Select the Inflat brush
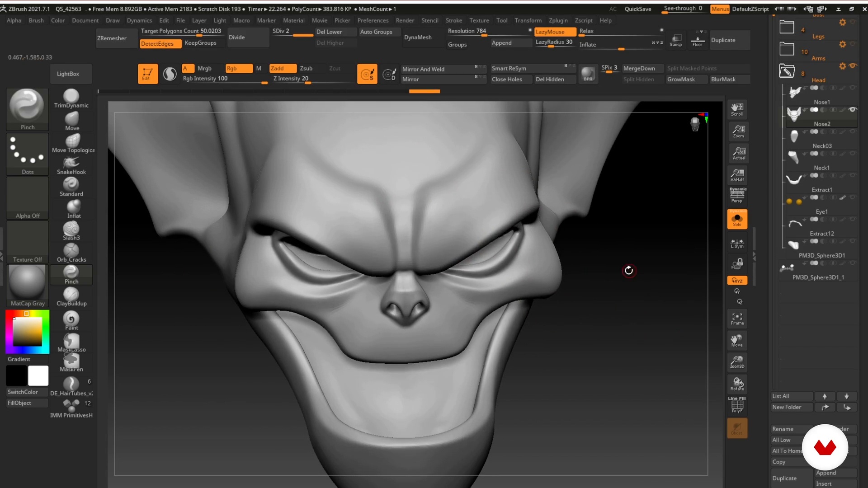The image size is (868, 488). click(x=71, y=209)
